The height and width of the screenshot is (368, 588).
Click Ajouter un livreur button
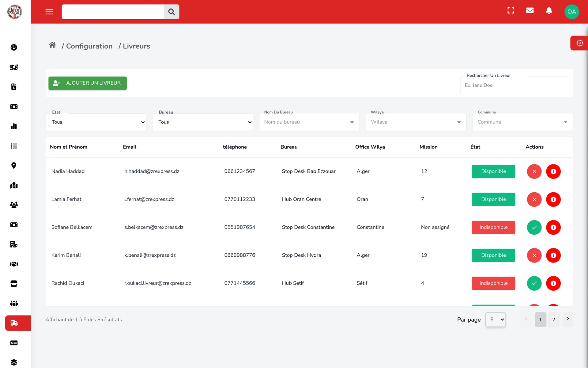point(88,83)
